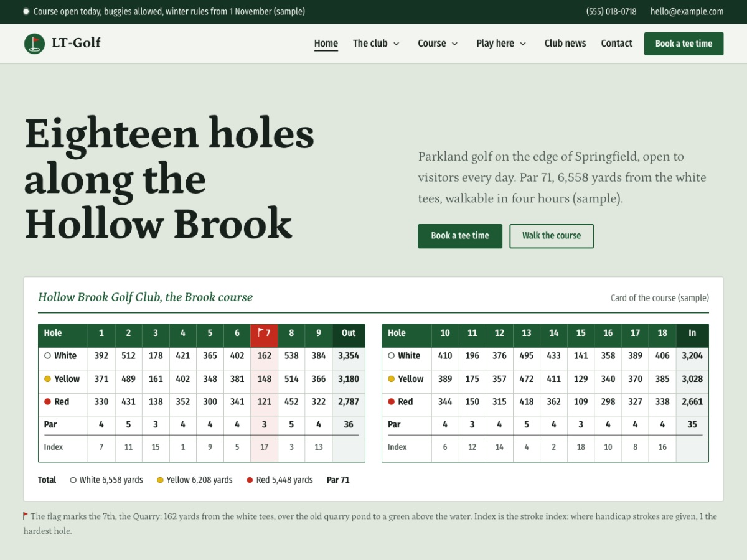Expand the 'The club' dropdown menu

376,44
